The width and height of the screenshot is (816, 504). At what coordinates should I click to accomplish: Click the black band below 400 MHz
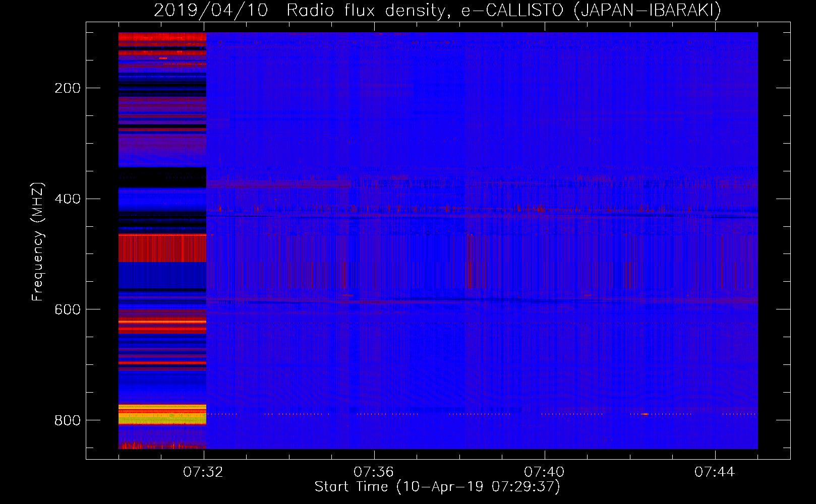click(x=162, y=177)
